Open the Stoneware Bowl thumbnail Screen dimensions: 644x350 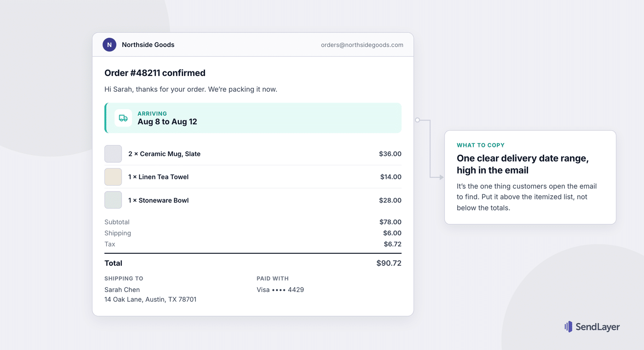point(113,200)
